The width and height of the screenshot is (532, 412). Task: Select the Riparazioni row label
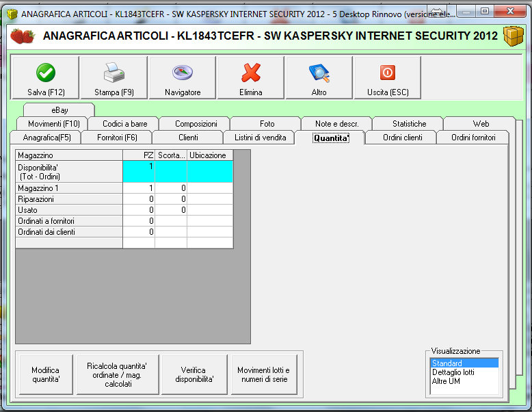[69, 199]
